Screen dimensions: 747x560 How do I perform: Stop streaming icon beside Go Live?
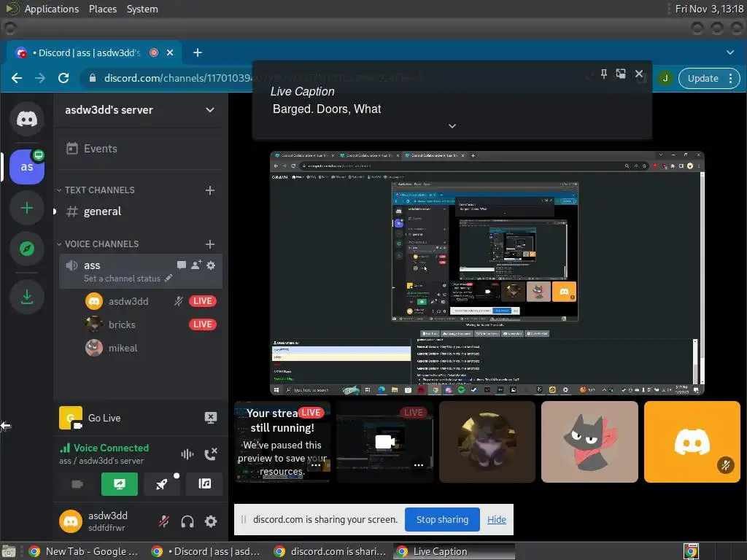pos(210,418)
